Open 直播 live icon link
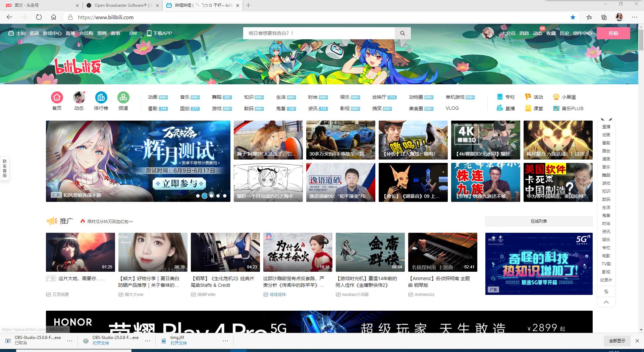This screenshot has height=352, width=644. click(506, 108)
